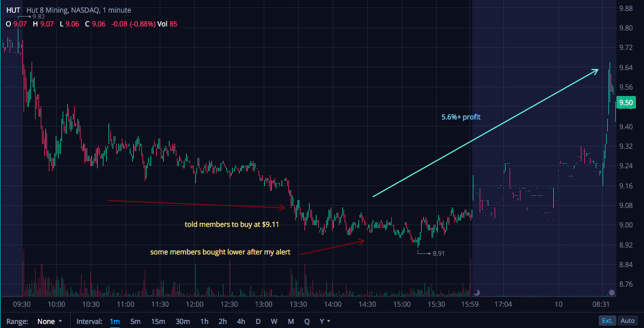Click the 15:59 time axis label
This screenshot has width=644, height=328.
coord(469,304)
